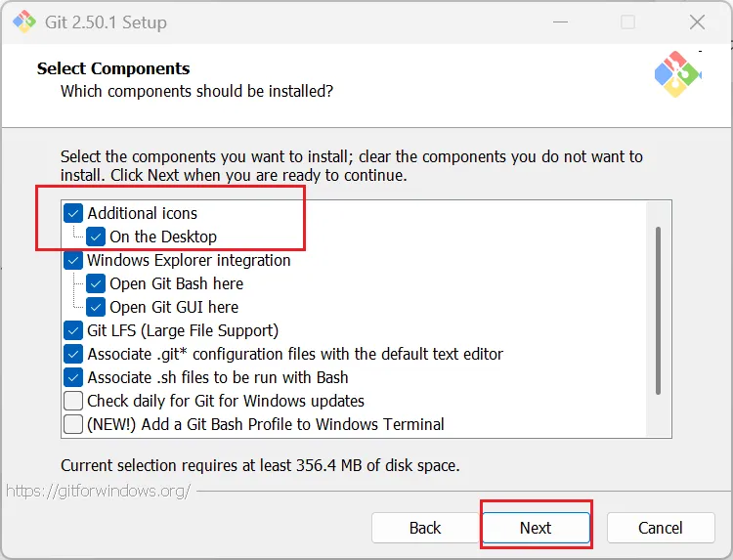The height and width of the screenshot is (560, 733).
Task: Click the Git logo in header banner
Action: (677, 74)
